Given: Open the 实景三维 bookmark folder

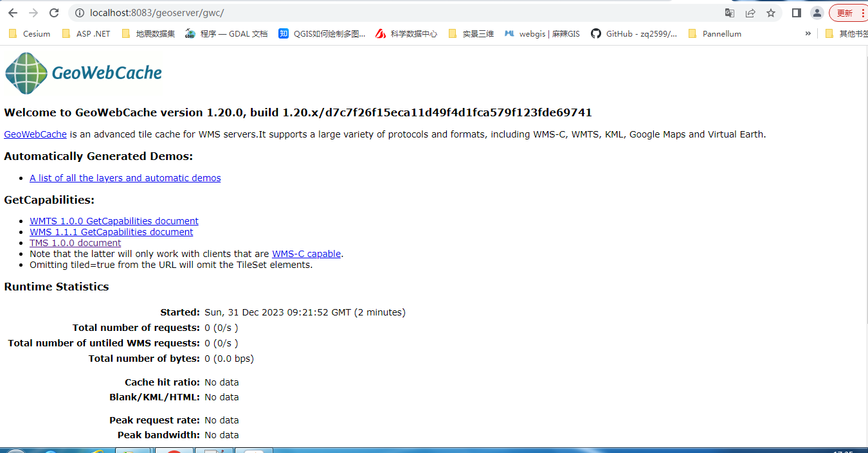Looking at the screenshot, I should pos(471,33).
